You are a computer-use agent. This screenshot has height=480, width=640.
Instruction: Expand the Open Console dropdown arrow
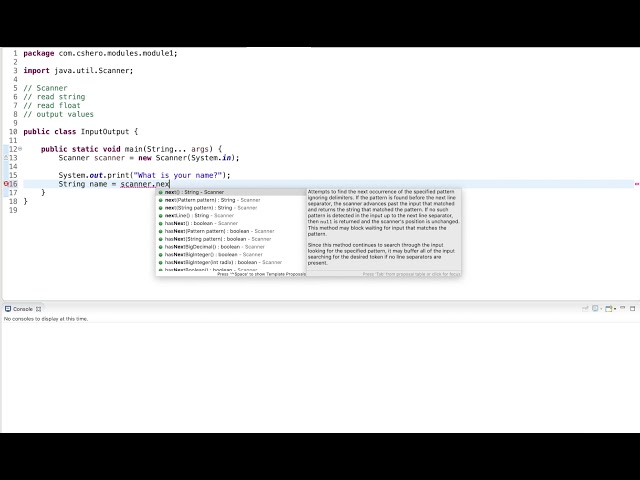(x=615, y=309)
